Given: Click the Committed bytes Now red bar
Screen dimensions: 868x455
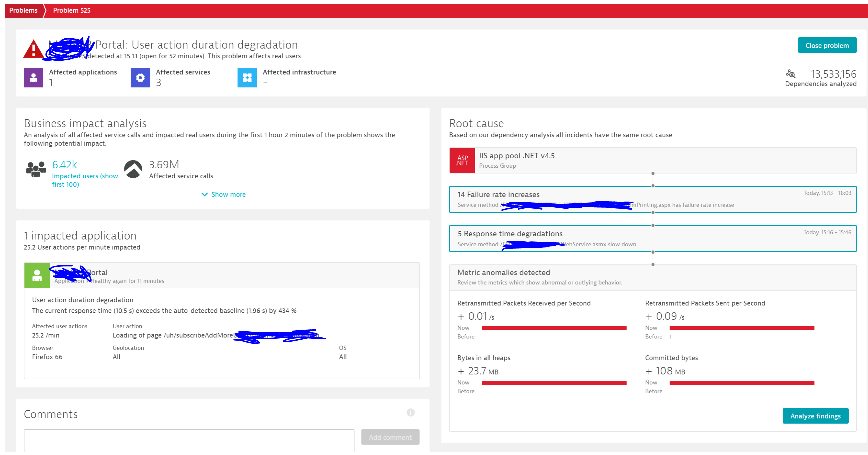Looking at the screenshot, I should coord(741,383).
